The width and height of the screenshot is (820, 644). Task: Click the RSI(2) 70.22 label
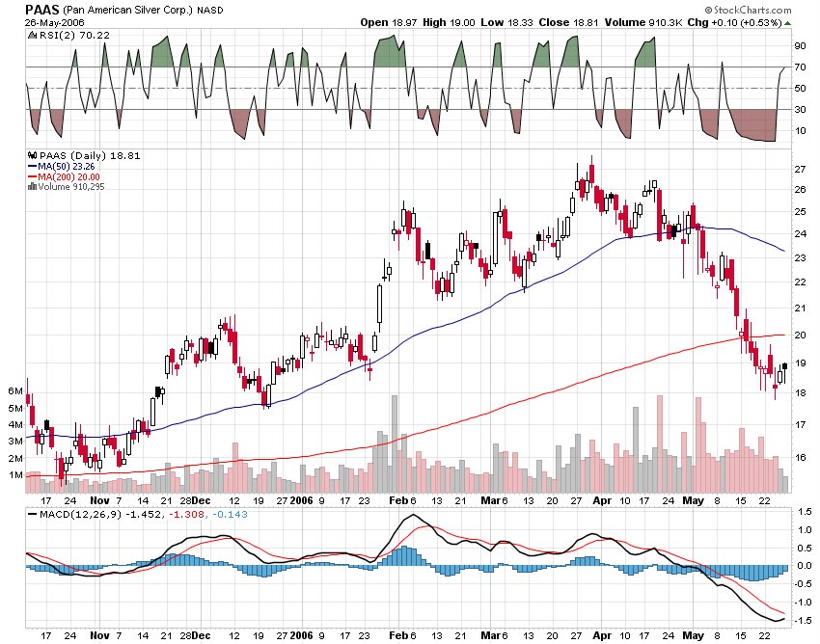(73, 35)
